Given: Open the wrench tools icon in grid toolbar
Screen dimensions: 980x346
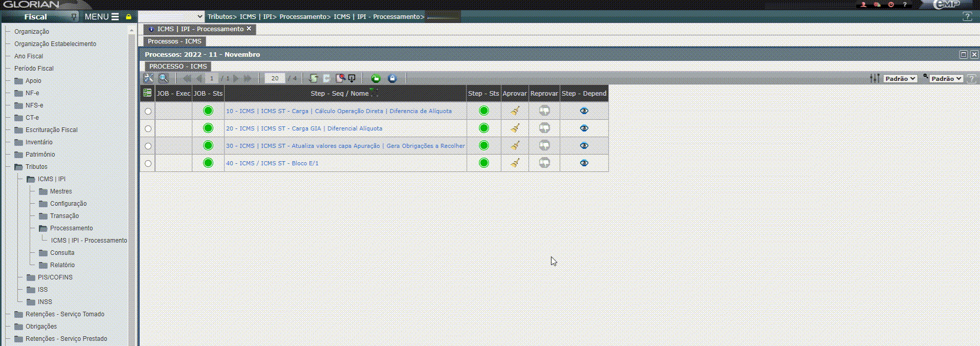Looking at the screenshot, I should click(x=148, y=78).
